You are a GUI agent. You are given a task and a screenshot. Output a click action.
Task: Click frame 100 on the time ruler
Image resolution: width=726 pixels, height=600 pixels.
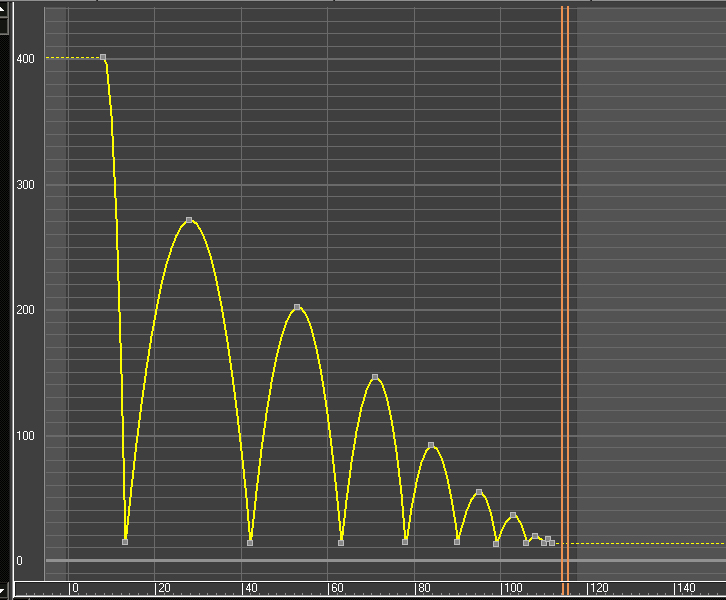pyautogui.click(x=513, y=588)
